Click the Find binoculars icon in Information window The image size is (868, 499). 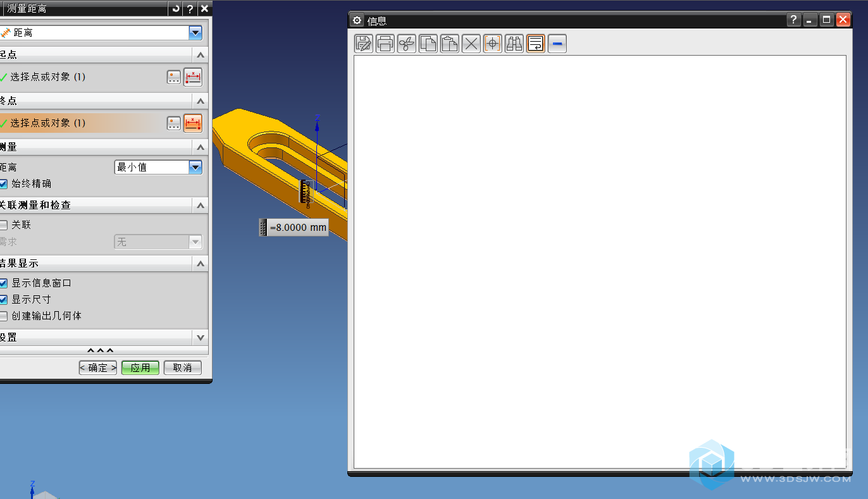tap(514, 44)
